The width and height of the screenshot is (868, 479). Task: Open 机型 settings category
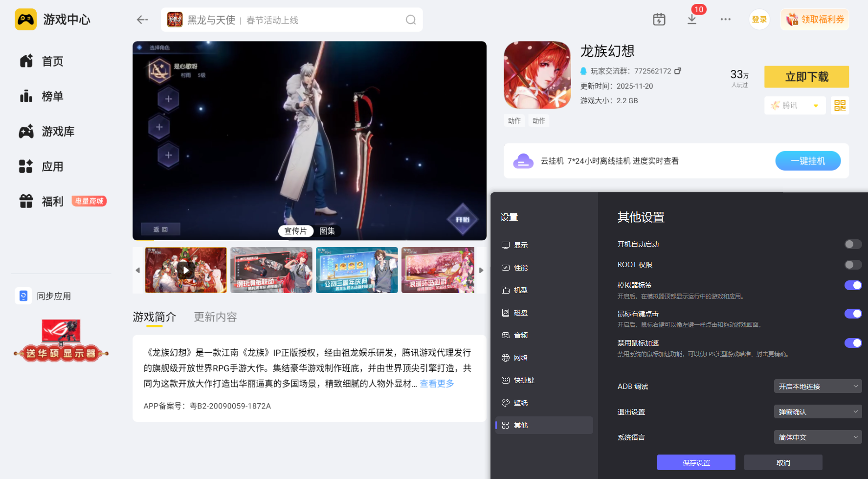(544, 290)
